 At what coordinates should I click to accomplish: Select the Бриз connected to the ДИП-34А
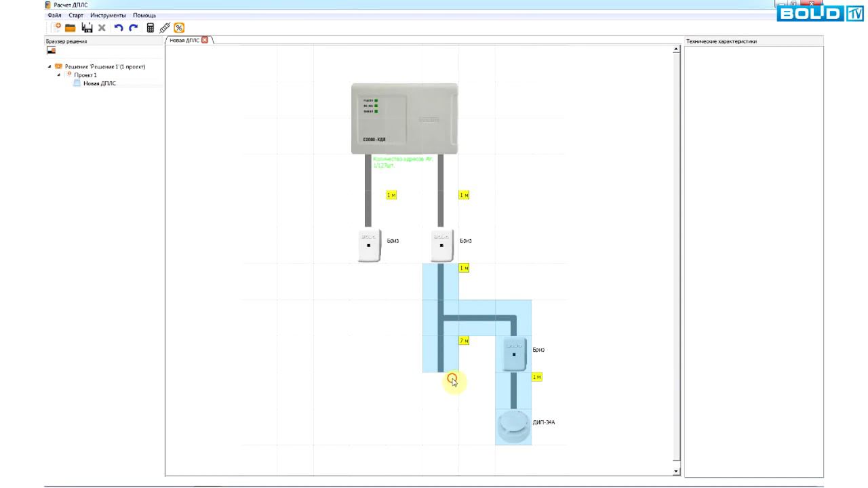point(515,354)
